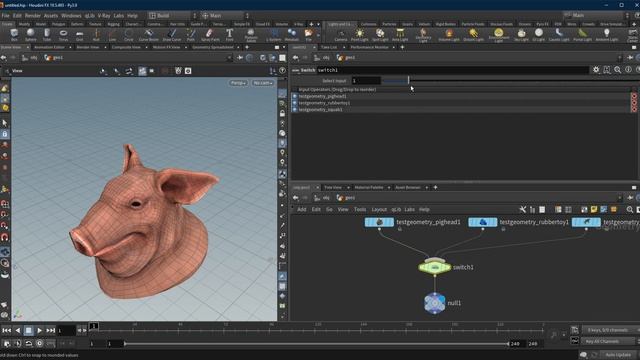Select the Metaball shelf tool
640x360 pixels.
[291, 35]
